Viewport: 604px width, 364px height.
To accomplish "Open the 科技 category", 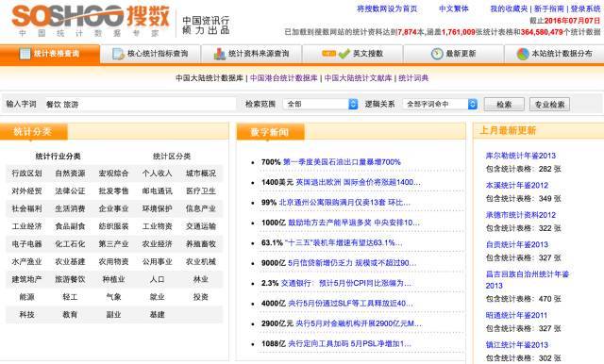I will pos(26,315).
